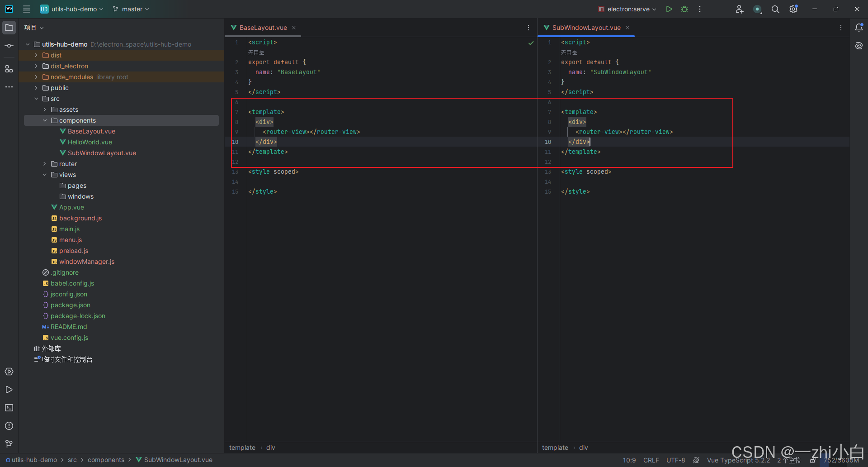Click Vue TypeScript 5.2.2 status widget

[738, 460]
